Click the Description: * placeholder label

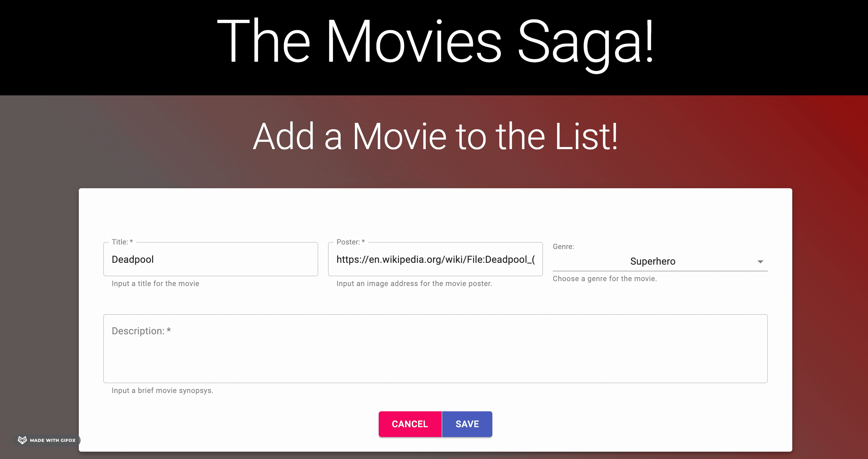pyautogui.click(x=141, y=331)
